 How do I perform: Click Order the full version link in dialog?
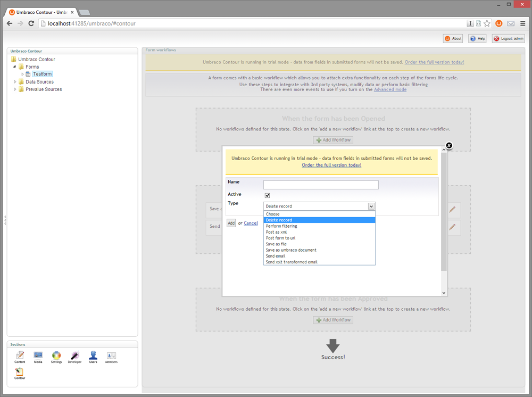click(x=331, y=165)
